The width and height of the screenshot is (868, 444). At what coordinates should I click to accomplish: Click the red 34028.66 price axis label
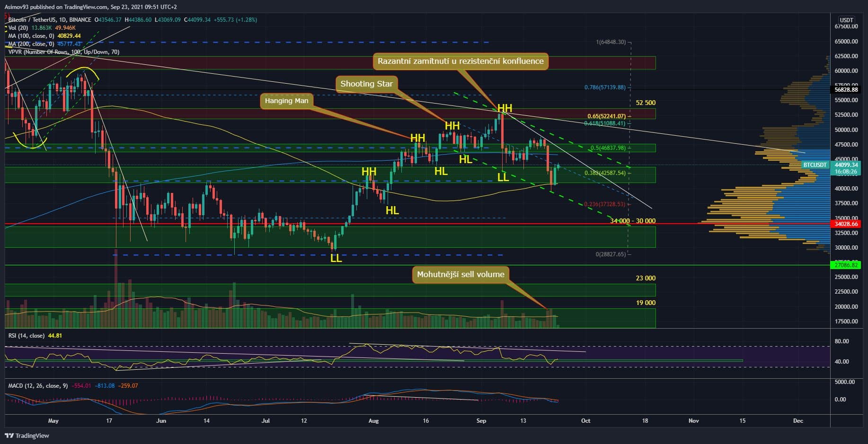847,224
